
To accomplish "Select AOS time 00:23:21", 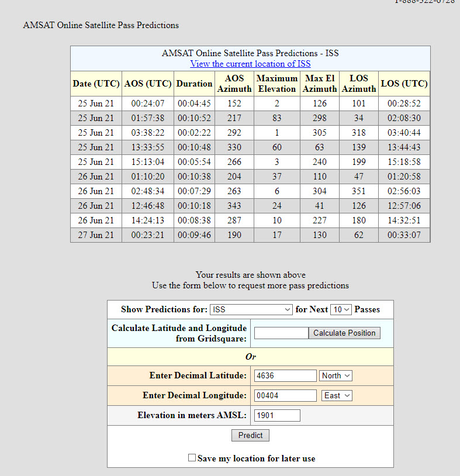I will click(148, 235).
